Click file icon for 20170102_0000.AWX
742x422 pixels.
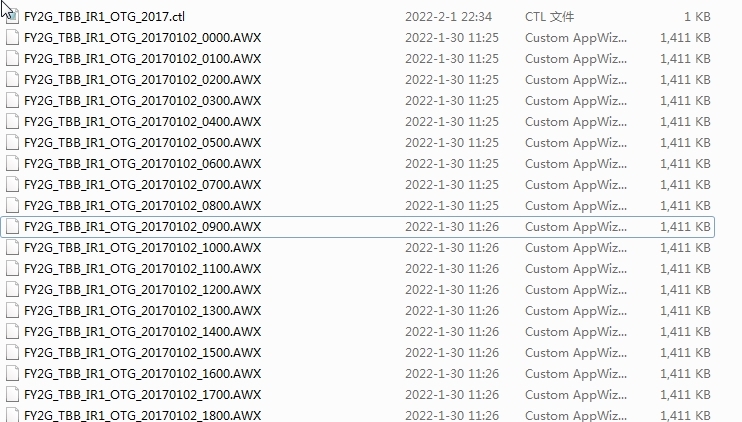pyautogui.click(x=12, y=38)
